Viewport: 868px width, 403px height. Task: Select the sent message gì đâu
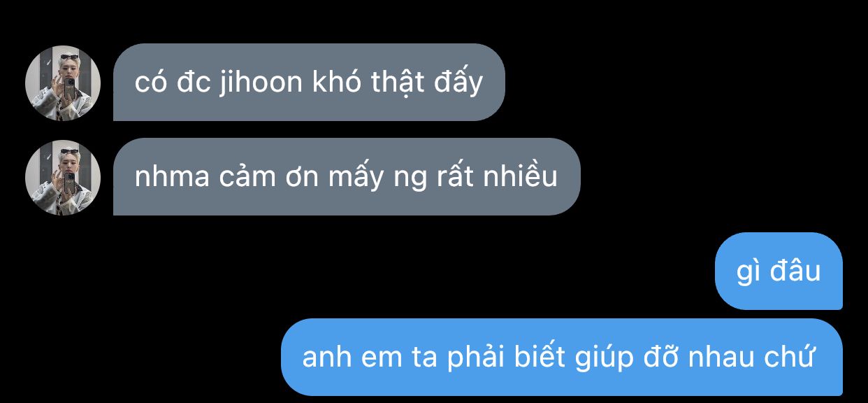tap(779, 271)
